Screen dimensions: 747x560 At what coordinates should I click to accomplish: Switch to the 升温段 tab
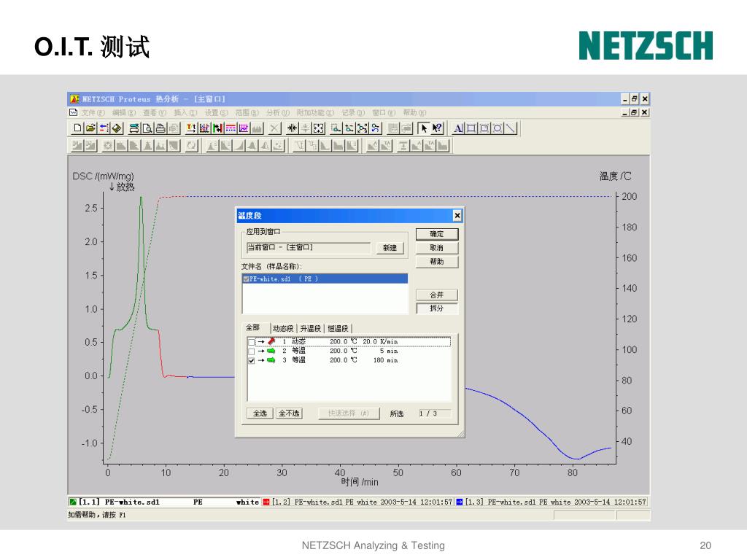[310, 329]
